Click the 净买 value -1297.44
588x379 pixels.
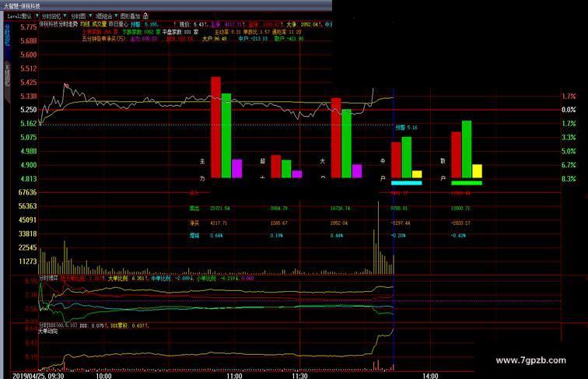pos(401,223)
